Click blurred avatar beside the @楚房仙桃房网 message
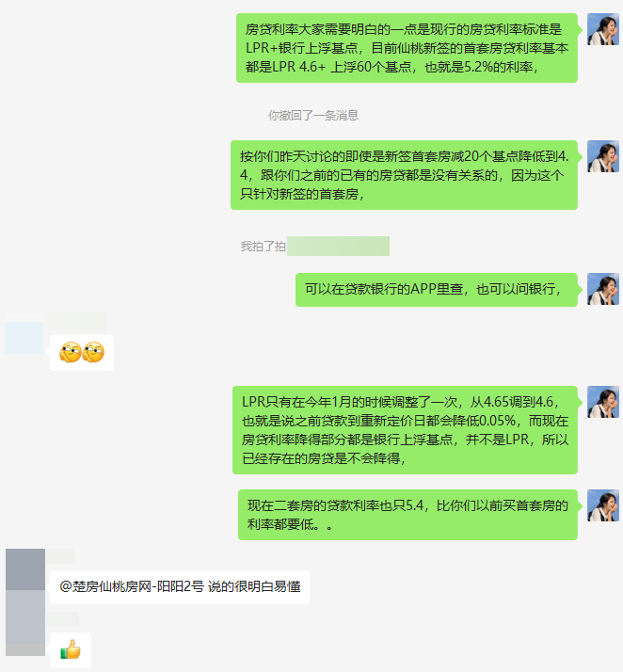 coord(25,569)
